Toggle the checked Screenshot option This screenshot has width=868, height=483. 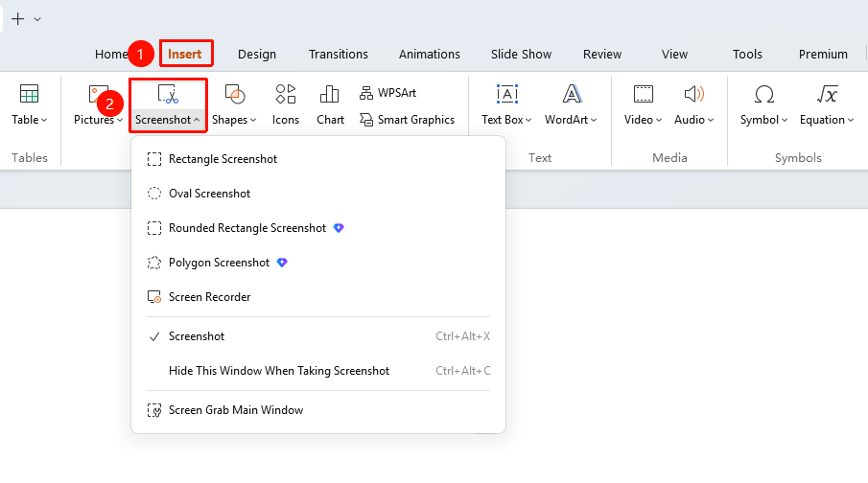tap(318, 336)
